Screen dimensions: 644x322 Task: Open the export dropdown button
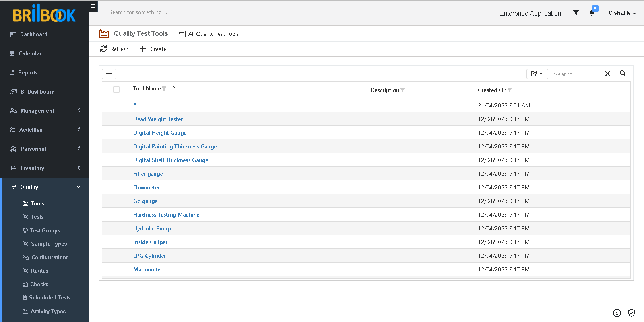pyautogui.click(x=537, y=74)
